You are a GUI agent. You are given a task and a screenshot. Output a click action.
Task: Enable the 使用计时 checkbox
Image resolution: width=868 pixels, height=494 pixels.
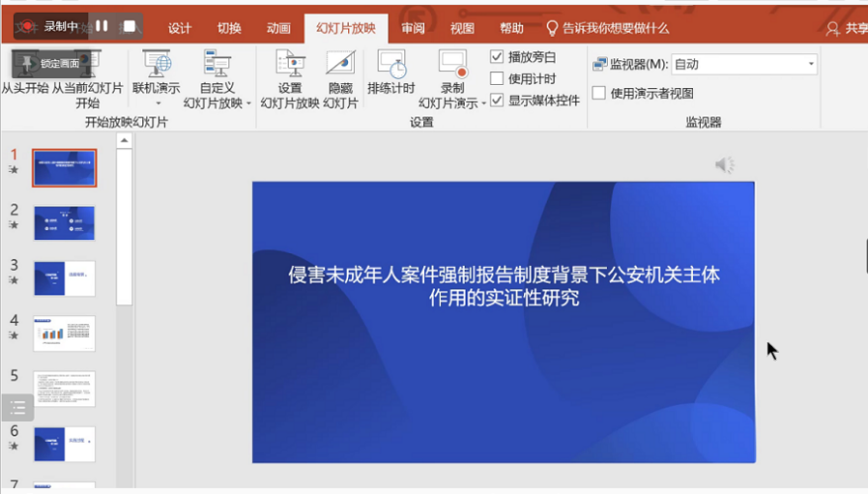[x=497, y=78]
